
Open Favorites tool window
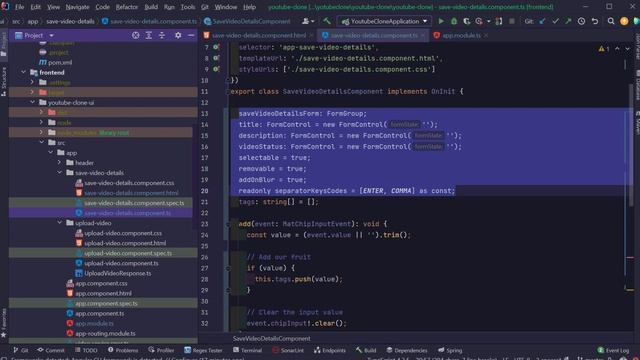[x=4, y=323]
